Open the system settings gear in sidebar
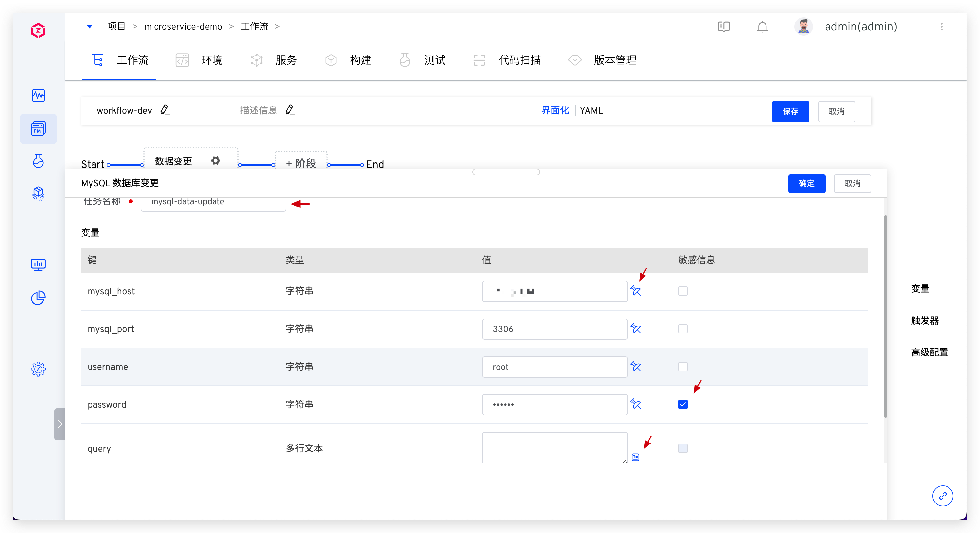The width and height of the screenshot is (980, 533). [x=38, y=369]
